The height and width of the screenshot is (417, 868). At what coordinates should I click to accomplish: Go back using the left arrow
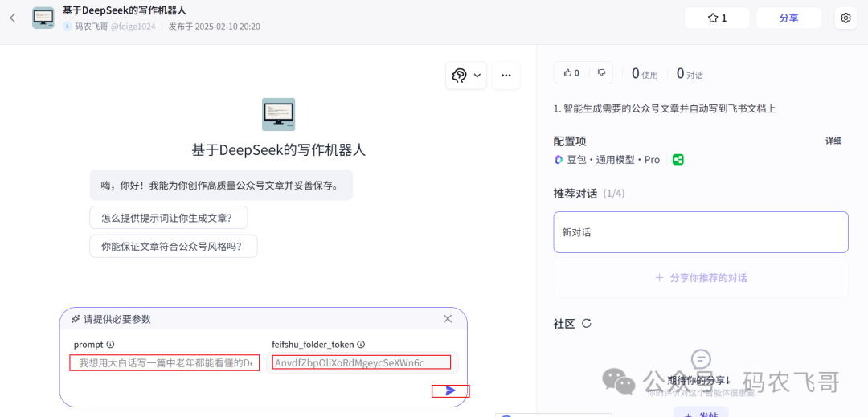(x=13, y=18)
